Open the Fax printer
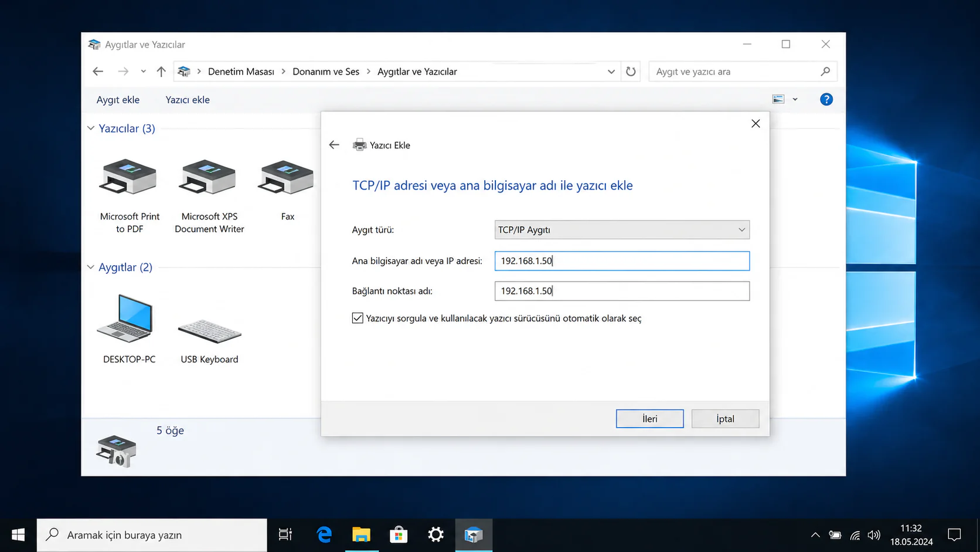 tap(287, 179)
